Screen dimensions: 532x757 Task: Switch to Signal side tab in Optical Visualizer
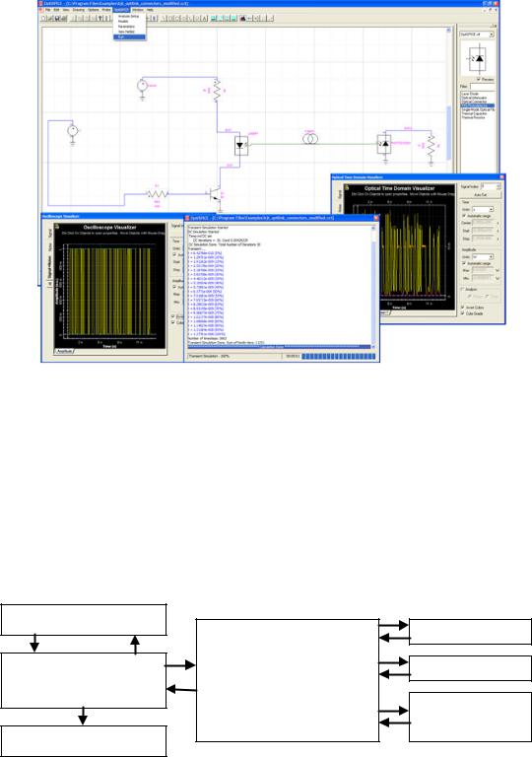339,193
